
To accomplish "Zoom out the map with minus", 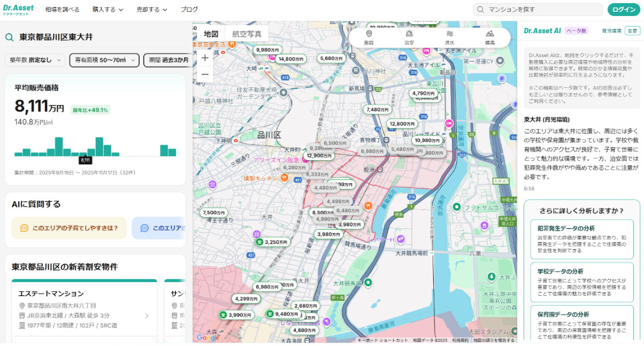I will (205, 74).
